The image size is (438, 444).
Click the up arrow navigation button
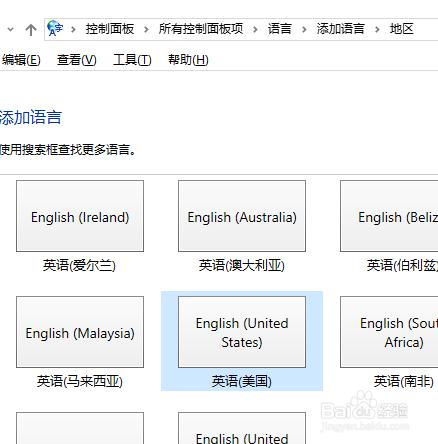(31, 30)
